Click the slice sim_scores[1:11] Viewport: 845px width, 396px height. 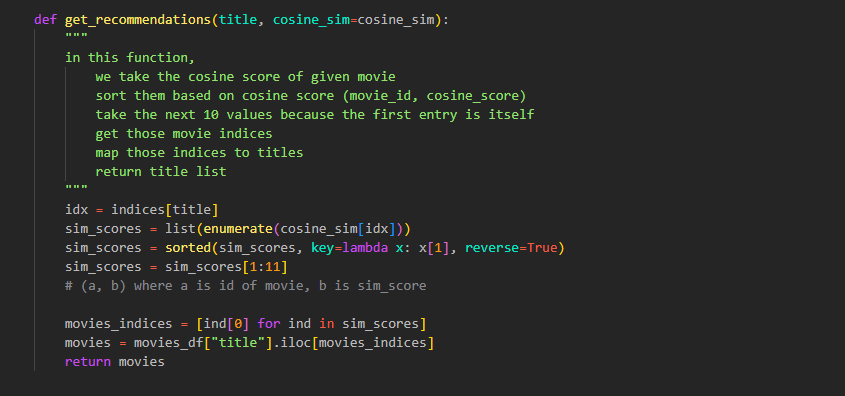coord(226,267)
